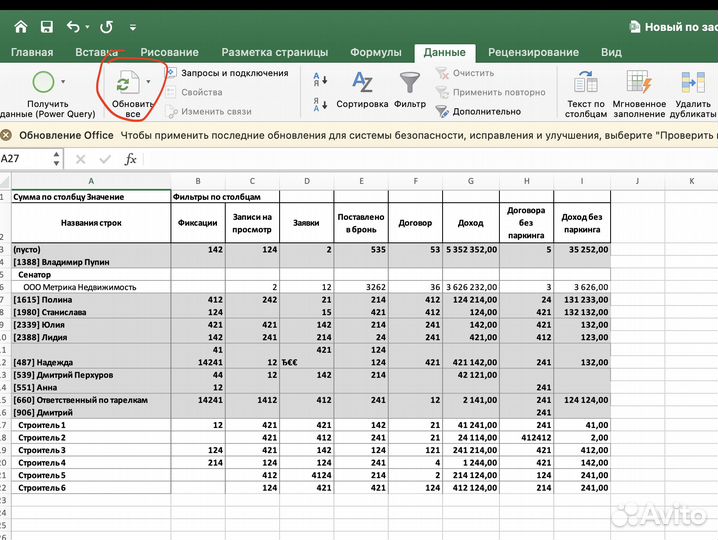Expand the Get Data dropdown arrow
The height and width of the screenshot is (540, 718).
[x=64, y=82]
